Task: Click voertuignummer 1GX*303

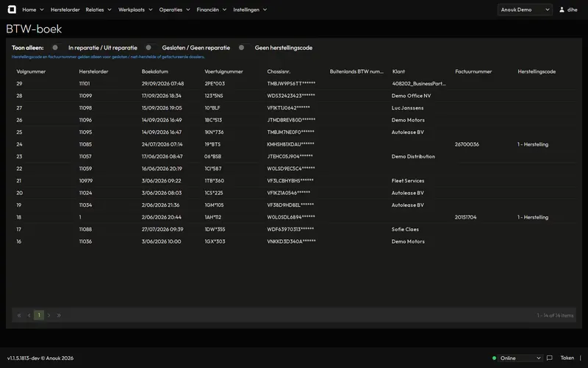Action: click(x=215, y=241)
